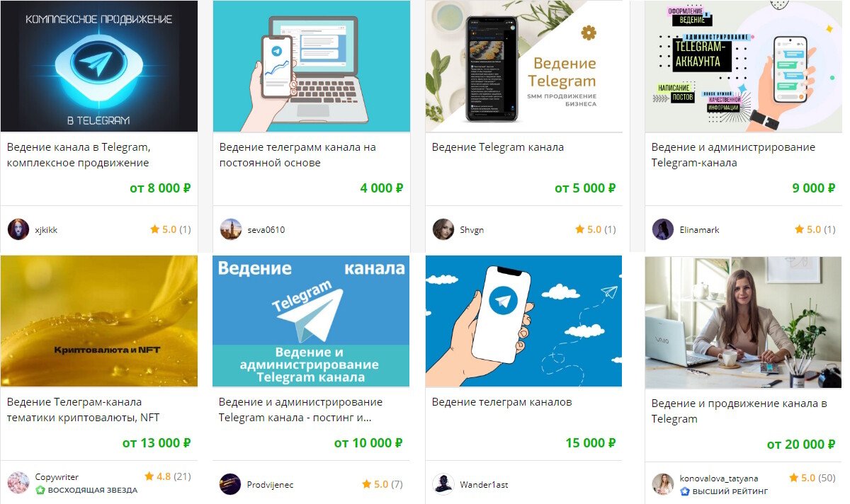Click konovalova_tatyana avatar
This screenshot has width=850, height=504.
click(x=663, y=484)
